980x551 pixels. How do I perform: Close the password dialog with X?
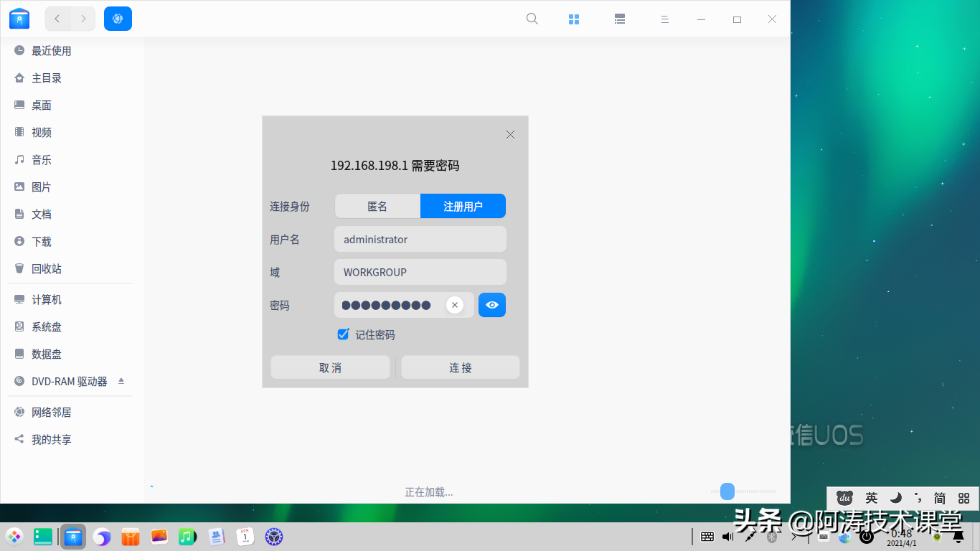pyautogui.click(x=510, y=134)
